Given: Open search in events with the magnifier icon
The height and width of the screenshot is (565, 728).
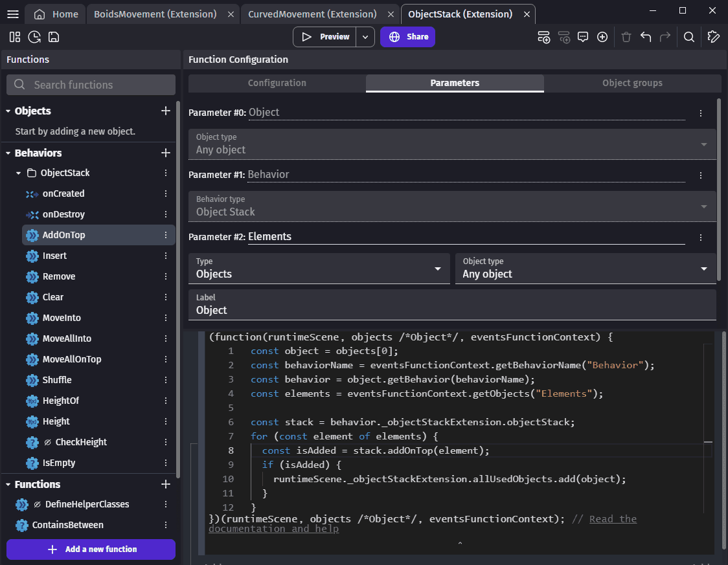Looking at the screenshot, I should click(689, 37).
